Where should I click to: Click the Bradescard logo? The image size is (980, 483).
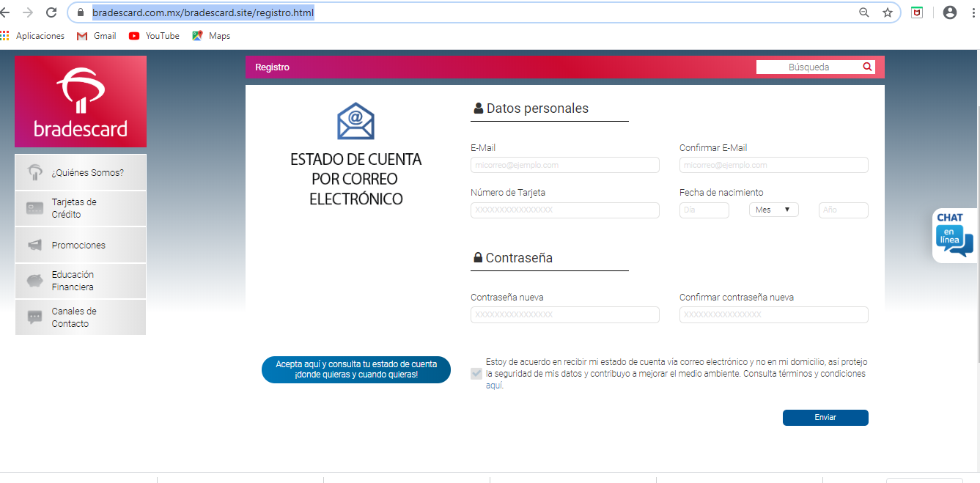80,101
